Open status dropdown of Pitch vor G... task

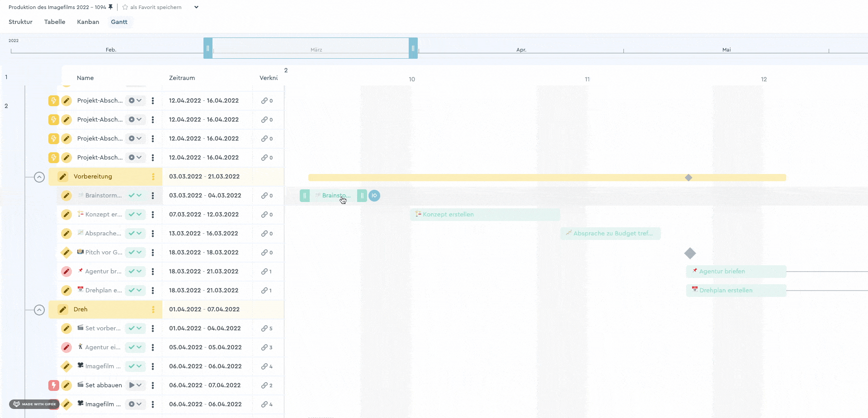135,253
